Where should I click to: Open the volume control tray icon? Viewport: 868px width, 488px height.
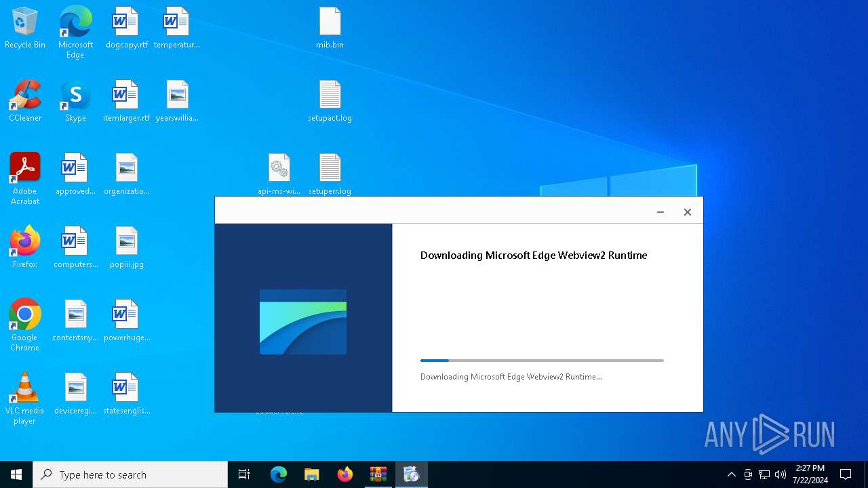tap(781, 474)
